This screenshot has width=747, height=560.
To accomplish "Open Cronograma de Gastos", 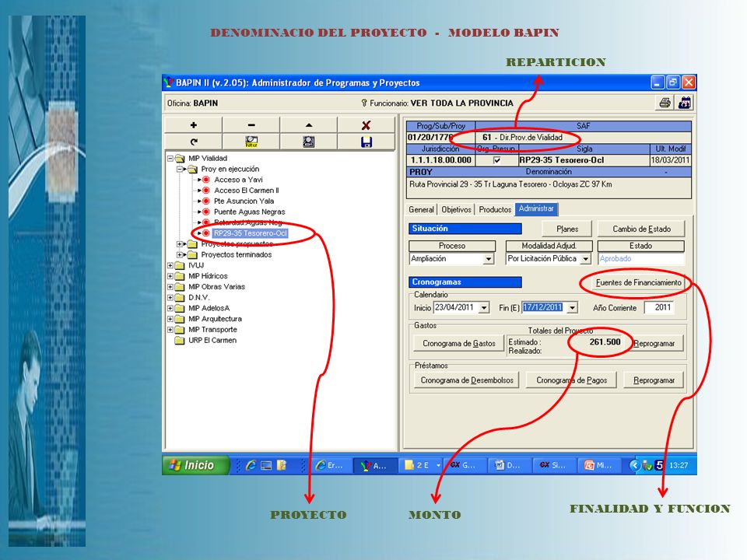I will 459,343.
